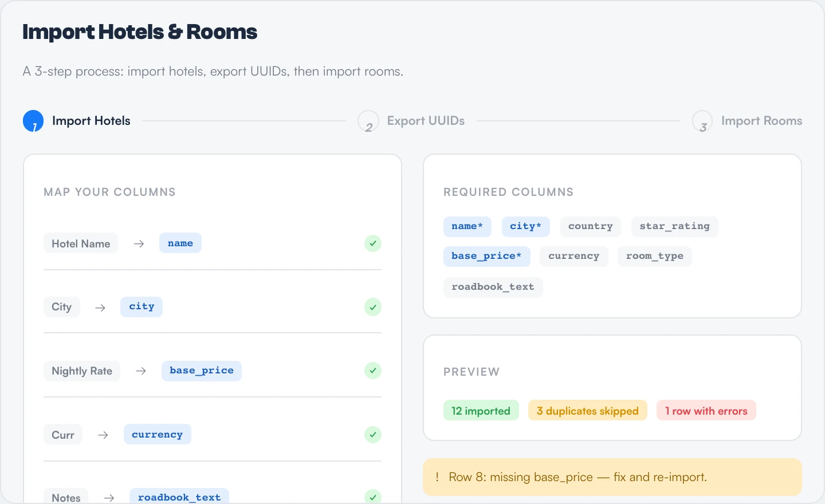Click mapped 'currency' chip in mapping list
The image size is (825, 504).
[x=158, y=434]
